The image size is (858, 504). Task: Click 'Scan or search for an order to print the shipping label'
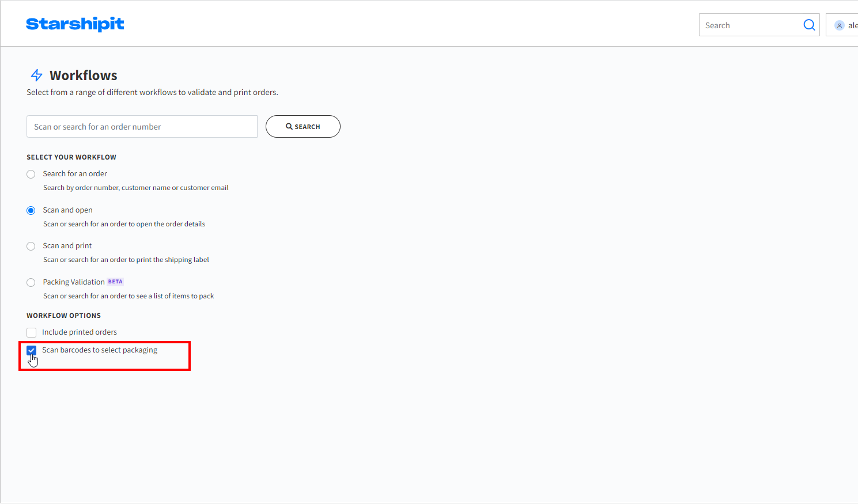click(x=126, y=260)
